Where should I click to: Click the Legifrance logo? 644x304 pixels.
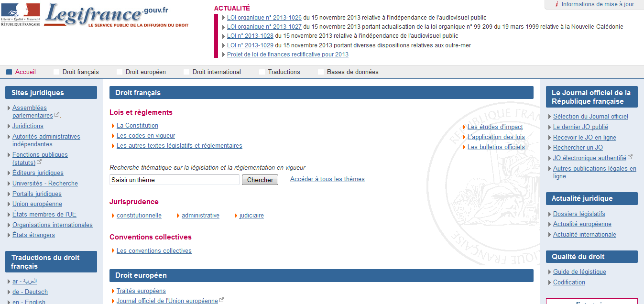[116, 15]
